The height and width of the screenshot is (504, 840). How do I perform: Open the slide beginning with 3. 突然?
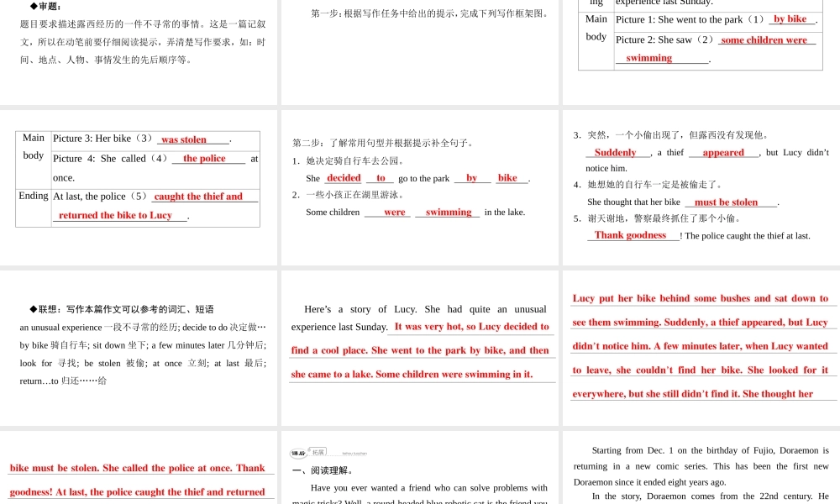pos(701,187)
